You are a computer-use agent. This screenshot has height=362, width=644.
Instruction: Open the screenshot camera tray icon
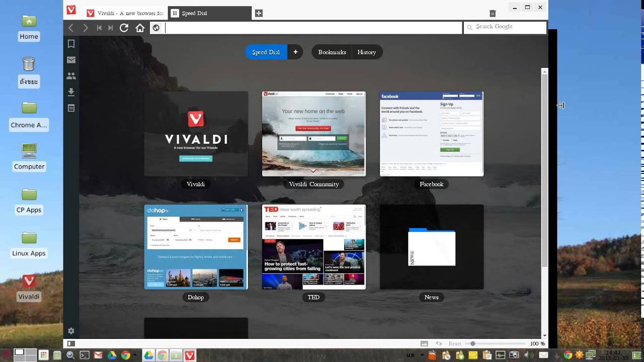(x=514, y=355)
